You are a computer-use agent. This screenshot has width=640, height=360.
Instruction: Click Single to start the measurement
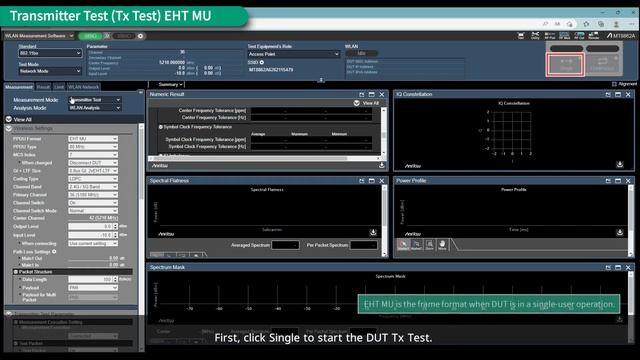pos(566,64)
